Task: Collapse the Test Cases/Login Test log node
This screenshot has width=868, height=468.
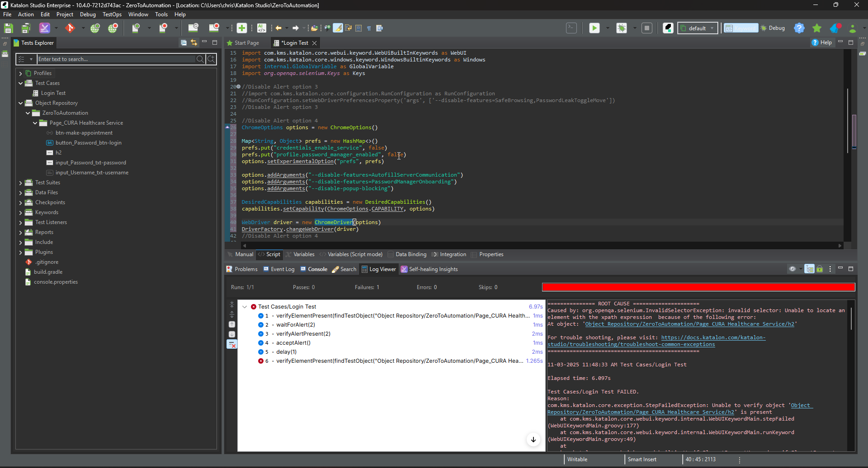Action: (245, 307)
